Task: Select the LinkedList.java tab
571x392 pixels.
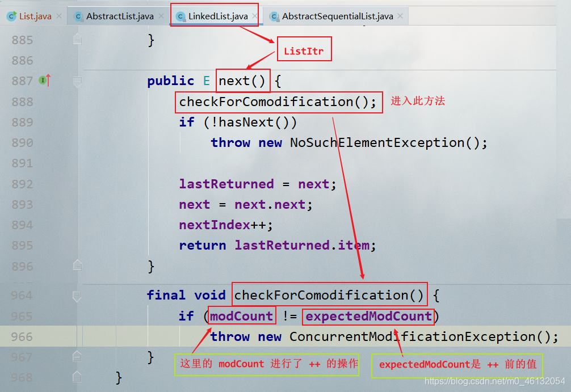Action: click(218, 16)
